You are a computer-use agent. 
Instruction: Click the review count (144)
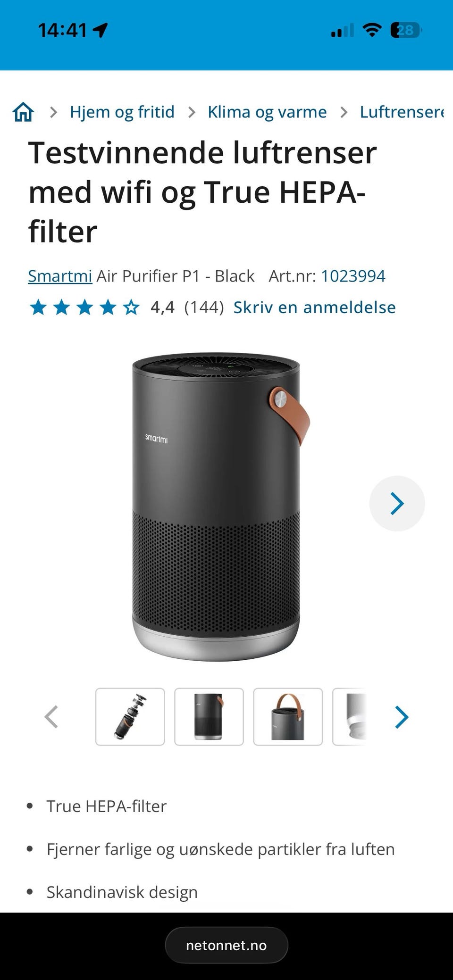(204, 307)
